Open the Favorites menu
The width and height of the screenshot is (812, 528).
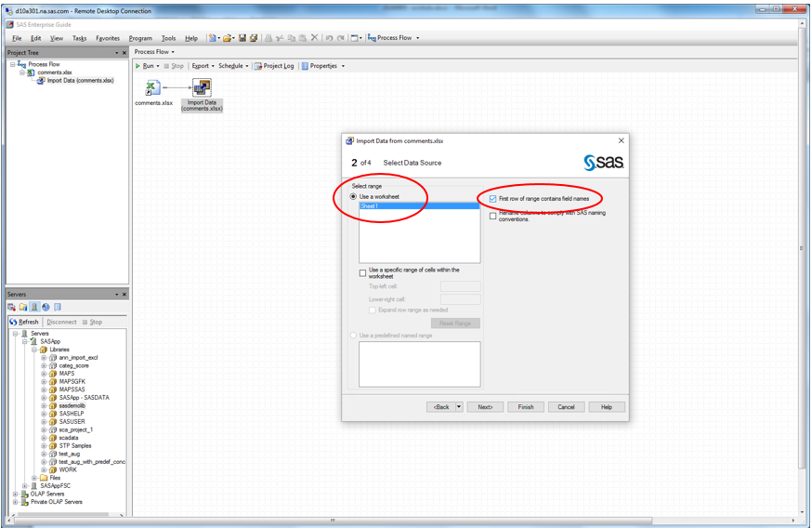click(x=108, y=38)
